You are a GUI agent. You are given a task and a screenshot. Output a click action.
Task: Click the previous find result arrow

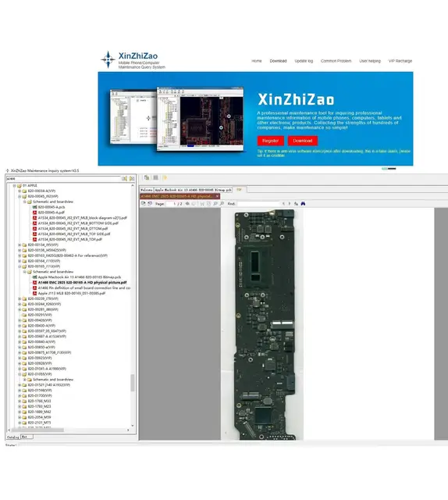[283, 203]
